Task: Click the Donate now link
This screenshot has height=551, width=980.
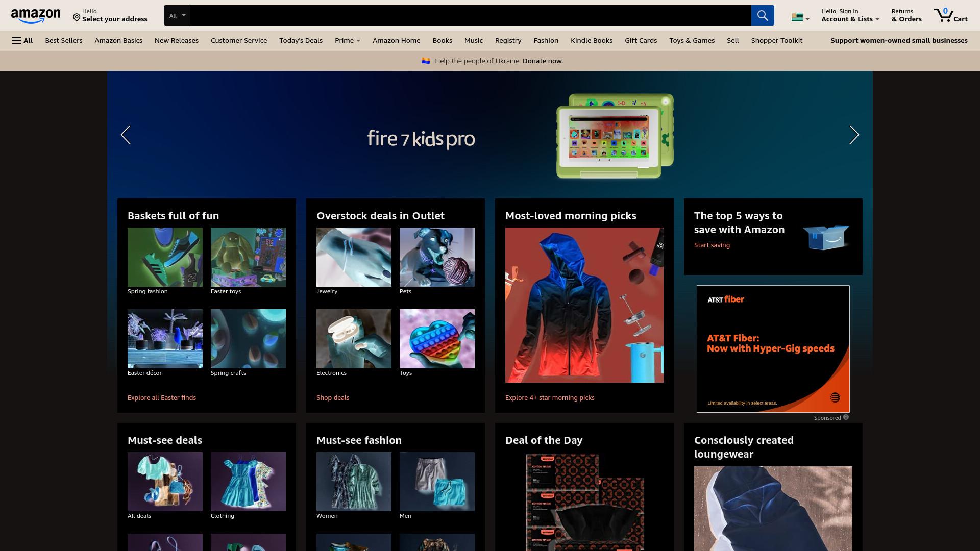Action: click(543, 61)
